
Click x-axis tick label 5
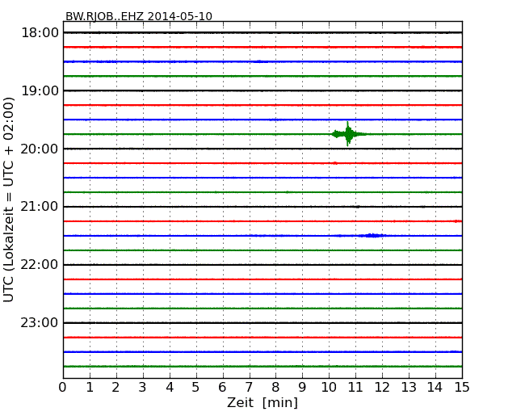(x=195, y=388)
